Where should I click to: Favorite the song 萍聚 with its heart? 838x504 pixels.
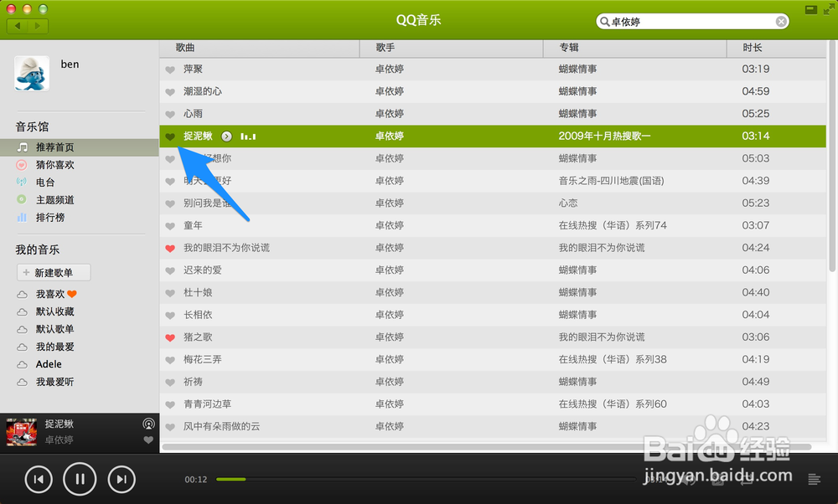click(x=170, y=69)
